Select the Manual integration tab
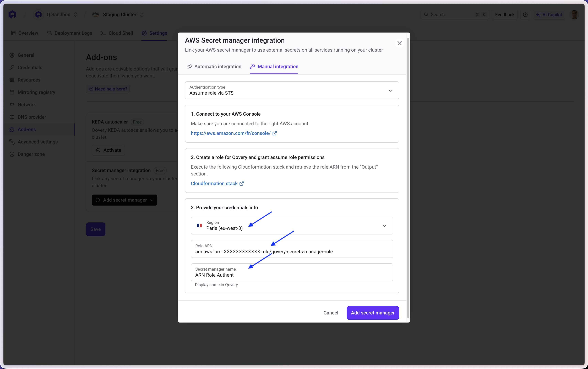This screenshot has height=369, width=588. click(x=274, y=67)
